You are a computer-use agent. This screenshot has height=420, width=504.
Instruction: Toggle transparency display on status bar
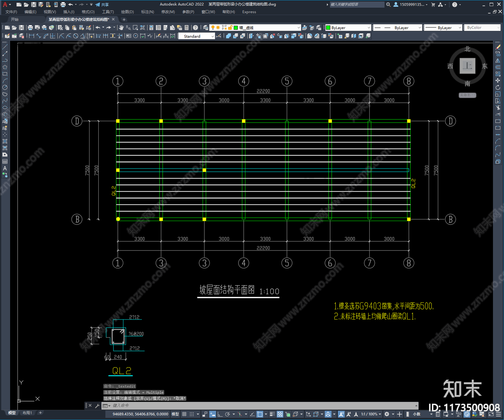280,414
